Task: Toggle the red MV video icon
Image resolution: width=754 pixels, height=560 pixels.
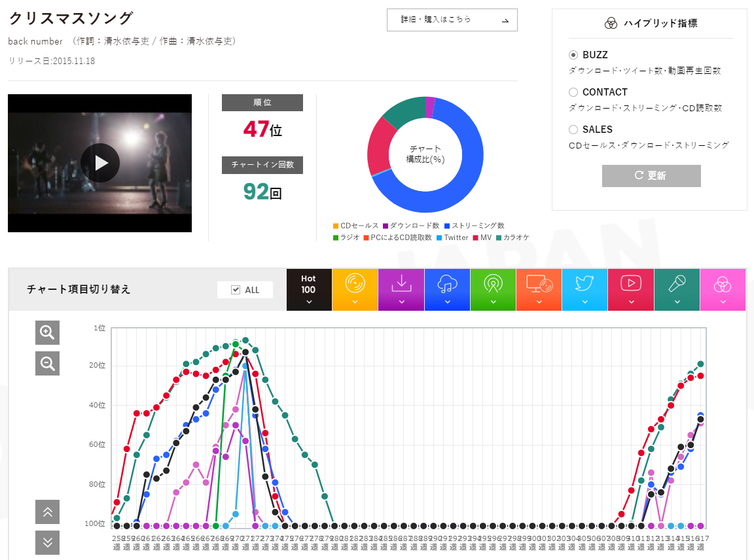Action: (x=631, y=283)
